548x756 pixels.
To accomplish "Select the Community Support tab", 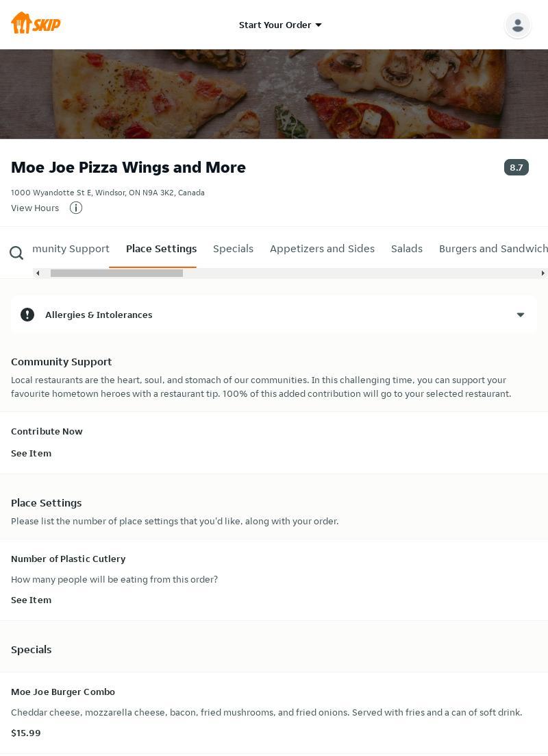I will (x=71, y=249).
